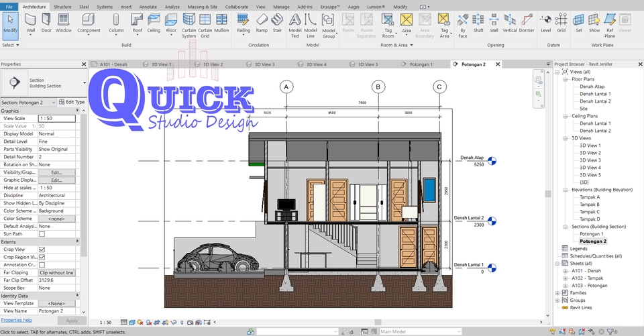Screen dimensions: 644x336
Task: Click the Clip without line button
Action: coord(56,273)
